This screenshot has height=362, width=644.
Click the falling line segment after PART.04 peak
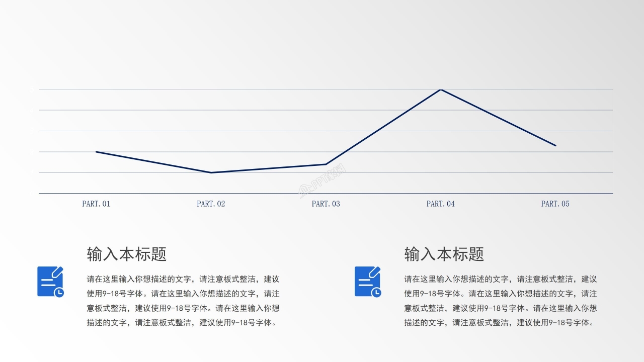[x=498, y=118]
